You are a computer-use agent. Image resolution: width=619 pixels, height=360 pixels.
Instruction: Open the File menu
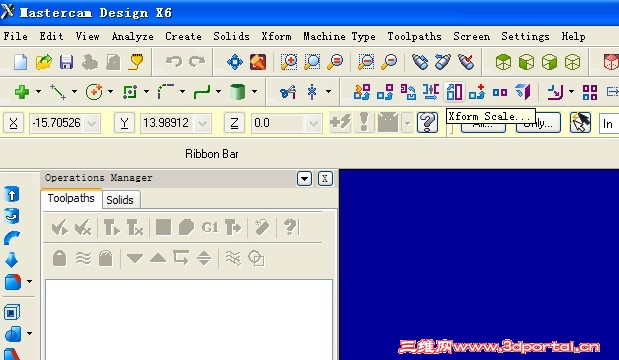point(15,36)
